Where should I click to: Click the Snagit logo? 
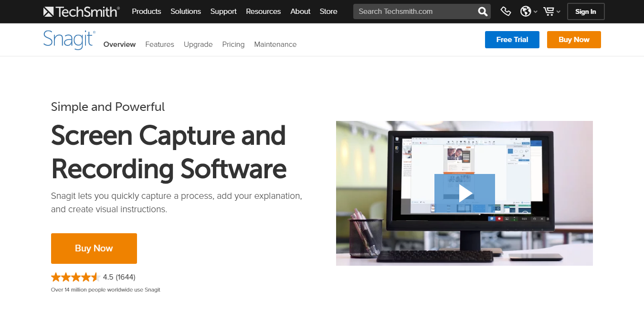69,40
